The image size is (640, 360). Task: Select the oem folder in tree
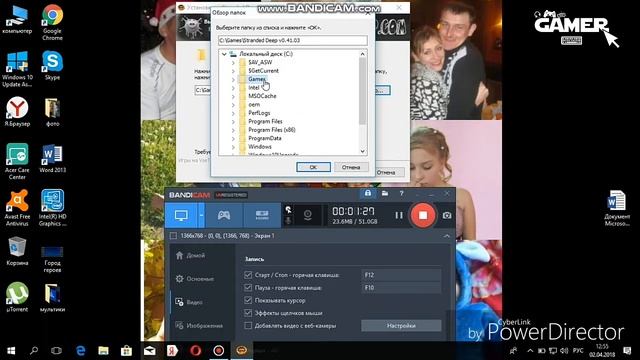[254, 104]
